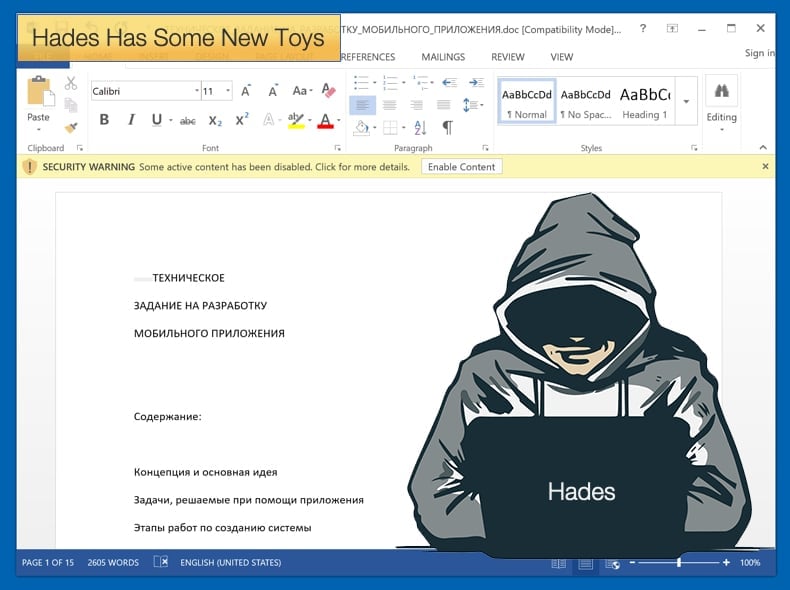790x590 pixels.
Task: Click the Shading paint bucket
Action: [361, 127]
